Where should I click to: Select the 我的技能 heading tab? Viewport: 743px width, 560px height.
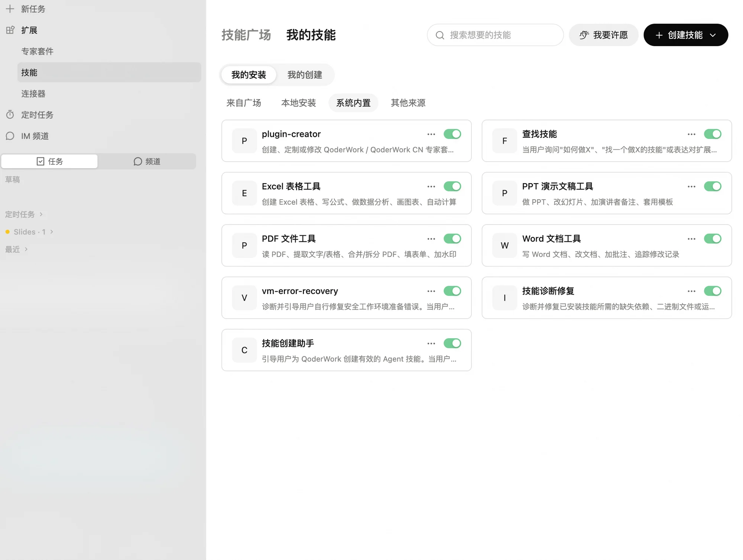(311, 35)
